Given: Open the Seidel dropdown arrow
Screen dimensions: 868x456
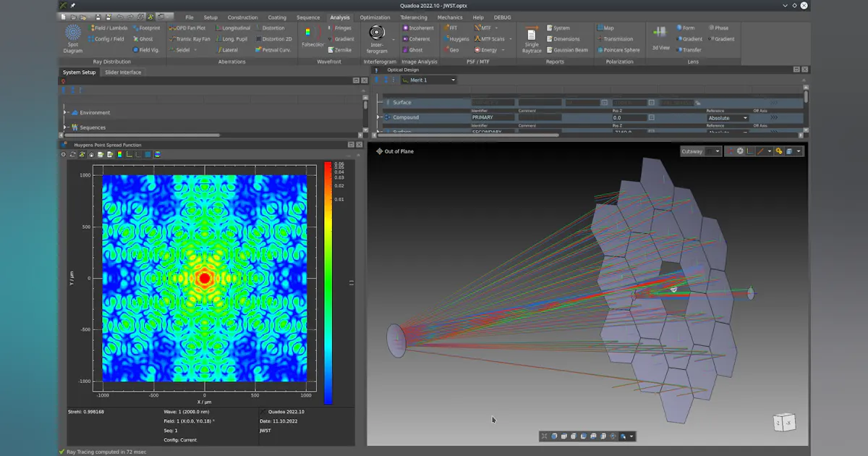Looking at the screenshot, I should click(x=195, y=50).
